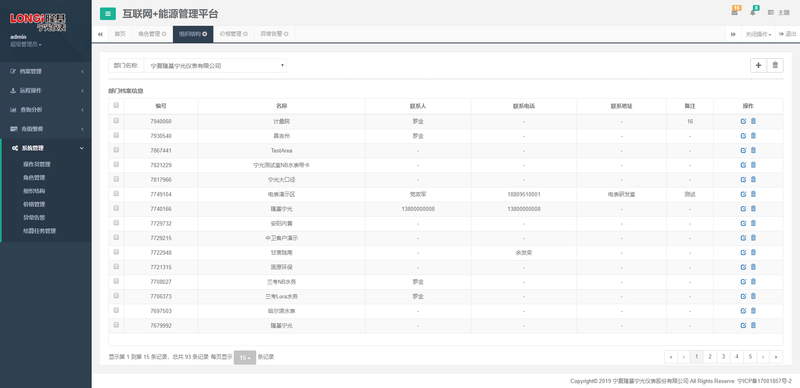
Task: Edit row 7729732
Action: 743,224
